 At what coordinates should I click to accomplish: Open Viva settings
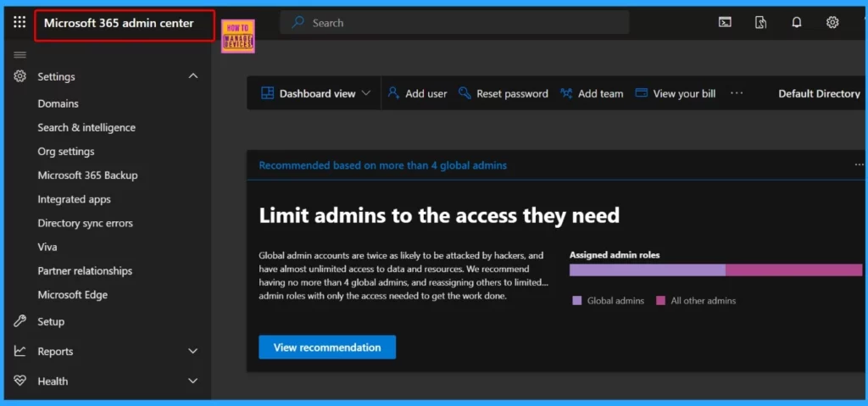point(47,247)
